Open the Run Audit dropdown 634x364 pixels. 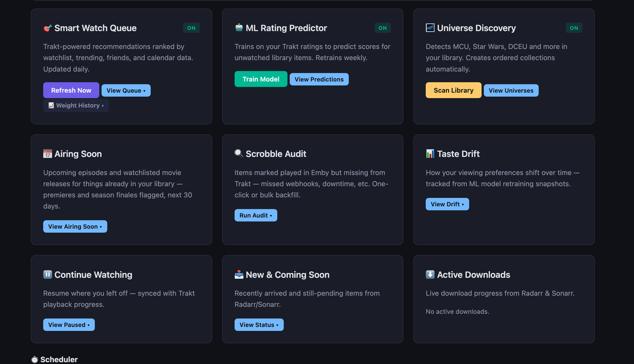tap(256, 215)
